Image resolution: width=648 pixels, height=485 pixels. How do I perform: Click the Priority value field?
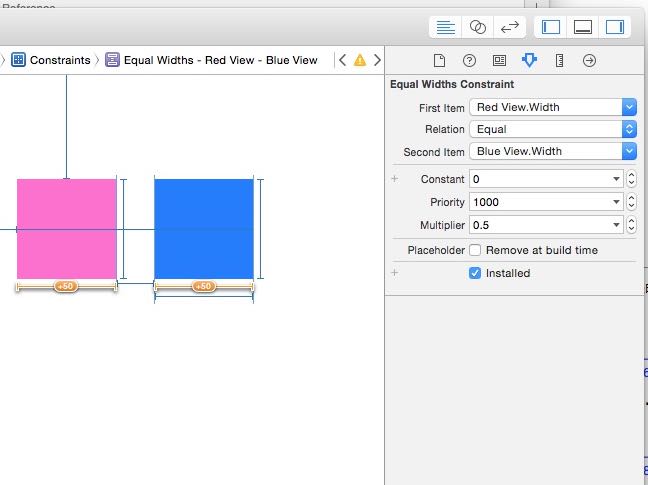[x=539, y=202]
